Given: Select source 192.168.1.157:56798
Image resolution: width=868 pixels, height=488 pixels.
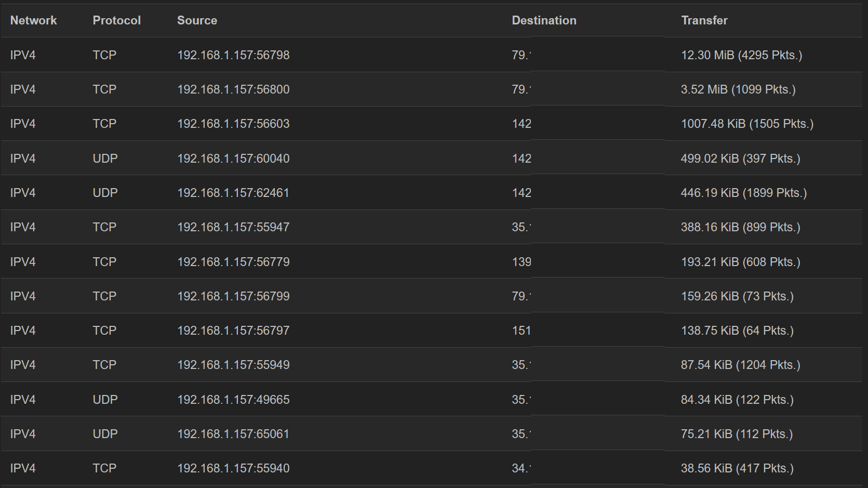Looking at the screenshot, I should pyautogui.click(x=233, y=55).
